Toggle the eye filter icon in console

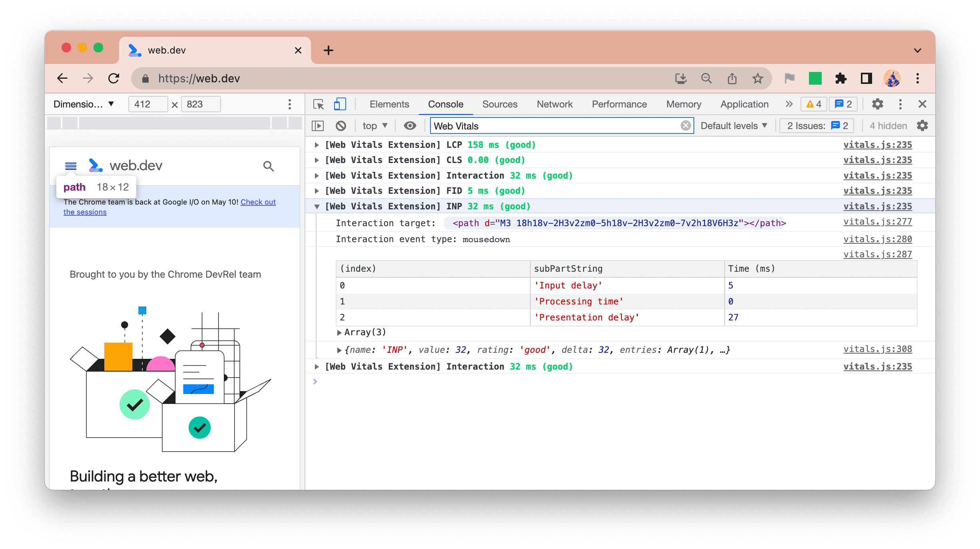409,126
